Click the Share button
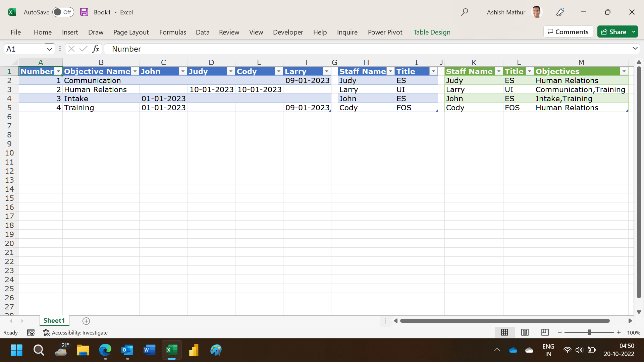 (614, 32)
